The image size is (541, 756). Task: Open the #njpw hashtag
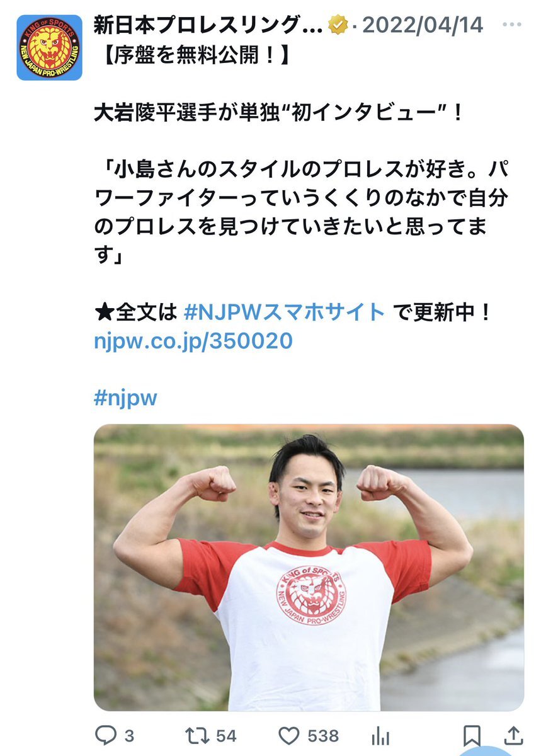click(125, 398)
